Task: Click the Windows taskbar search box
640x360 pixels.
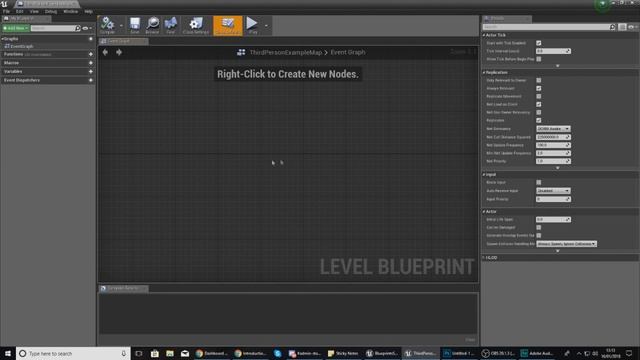Action: pyautogui.click(x=73, y=353)
